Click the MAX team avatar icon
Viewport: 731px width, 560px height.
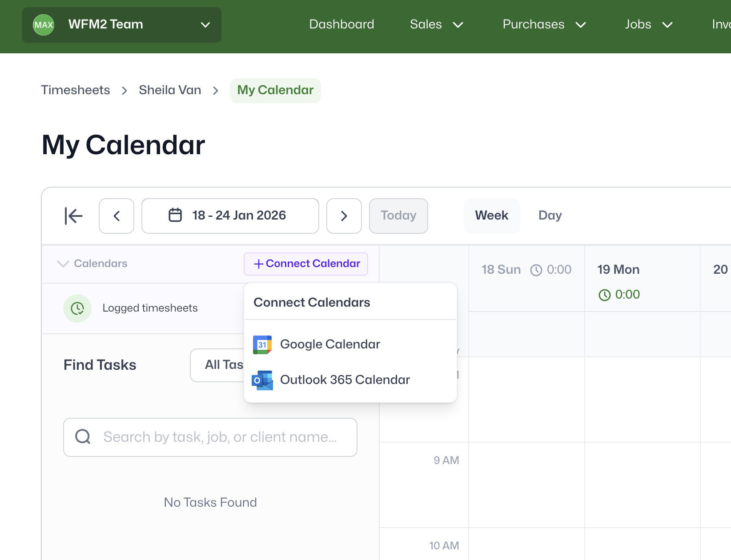pos(44,25)
